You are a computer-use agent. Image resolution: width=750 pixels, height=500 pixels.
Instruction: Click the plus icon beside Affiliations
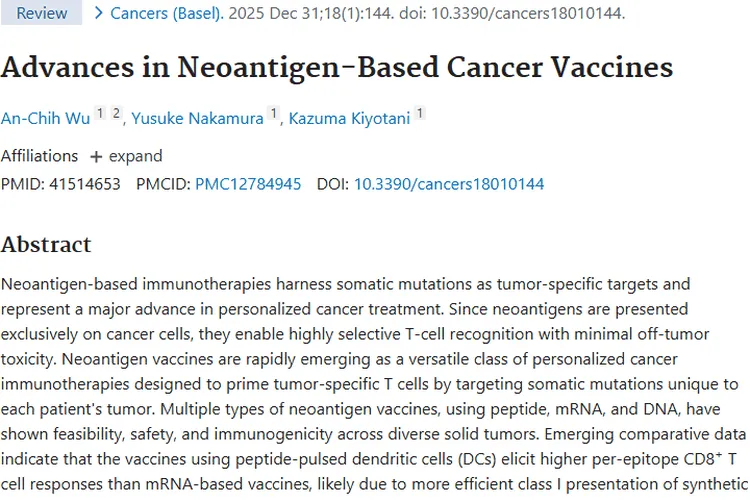[x=96, y=157]
